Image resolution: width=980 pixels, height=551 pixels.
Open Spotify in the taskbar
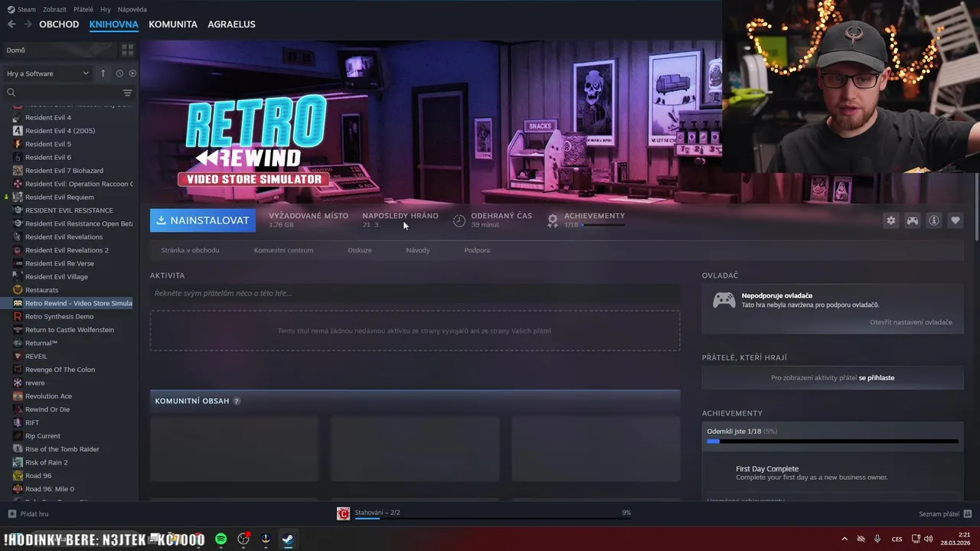click(x=221, y=539)
